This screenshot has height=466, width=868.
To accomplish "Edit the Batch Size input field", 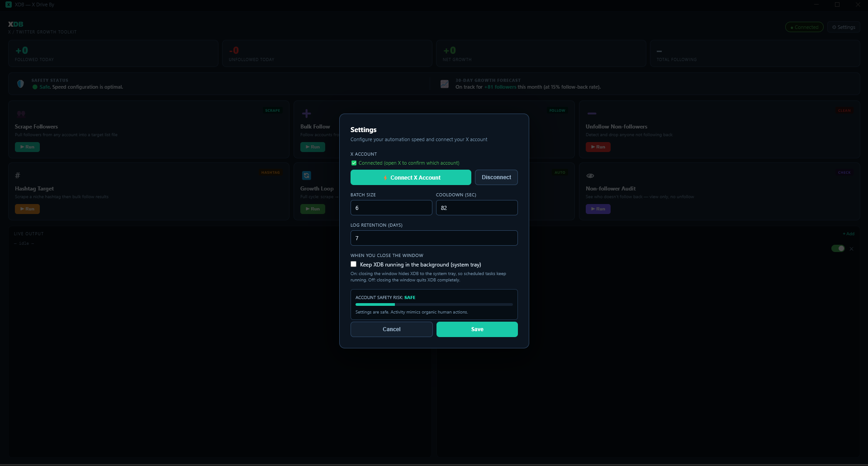I will point(391,208).
